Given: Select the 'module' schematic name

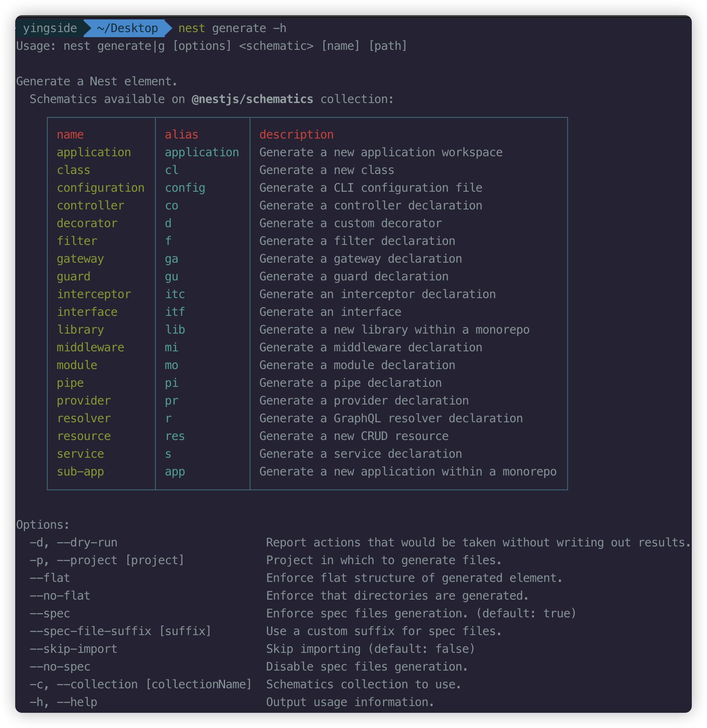Looking at the screenshot, I should coord(77,365).
